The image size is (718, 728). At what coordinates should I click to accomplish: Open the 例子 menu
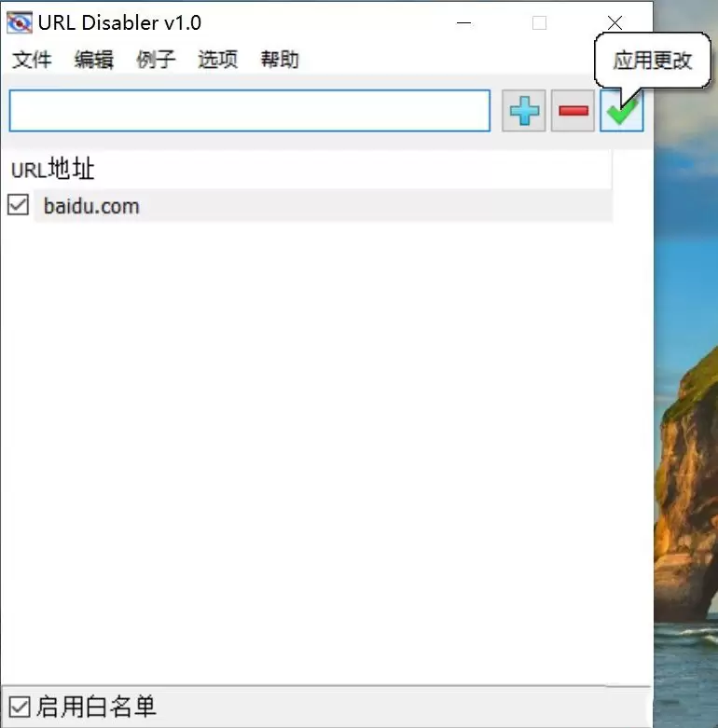click(156, 60)
